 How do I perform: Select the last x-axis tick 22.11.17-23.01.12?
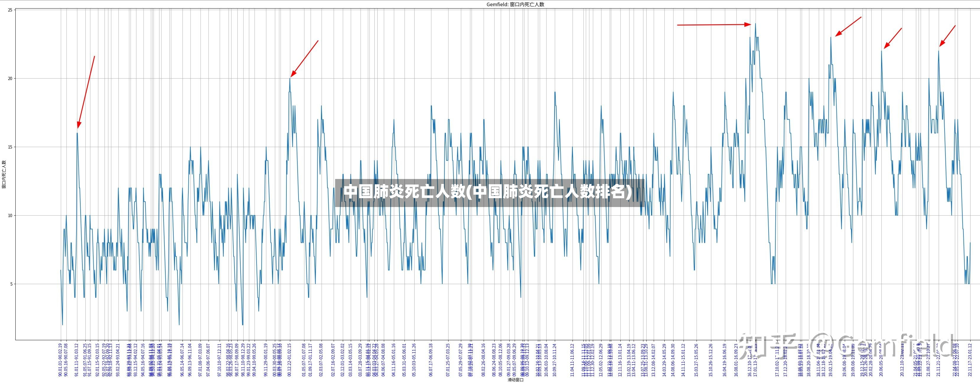coord(970,360)
